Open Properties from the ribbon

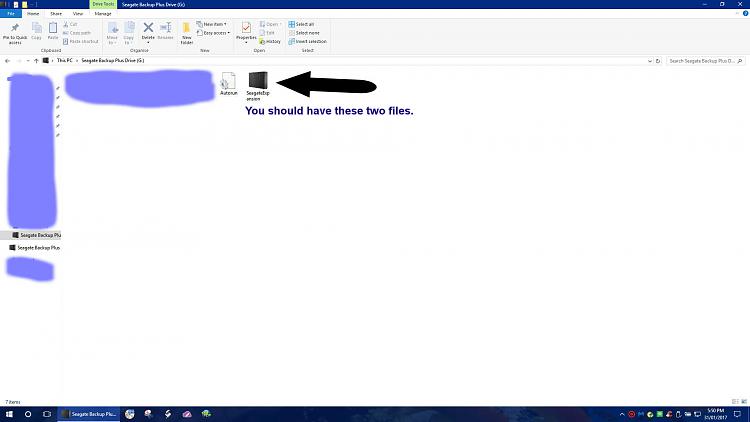coord(246,33)
